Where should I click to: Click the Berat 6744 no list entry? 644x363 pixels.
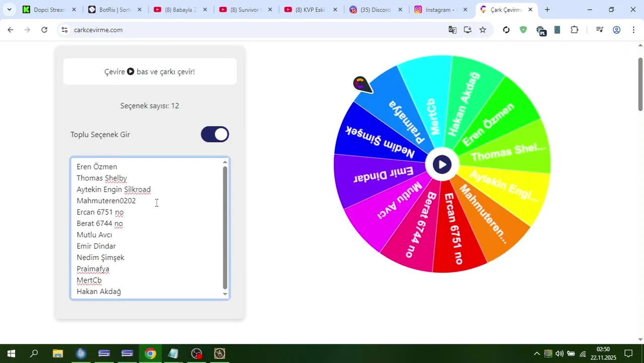coord(100,223)
